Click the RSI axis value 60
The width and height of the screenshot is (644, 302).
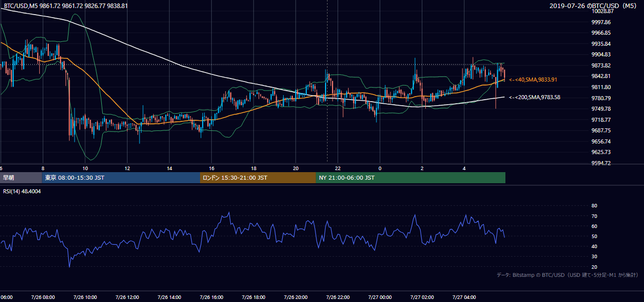click(594, 226)
